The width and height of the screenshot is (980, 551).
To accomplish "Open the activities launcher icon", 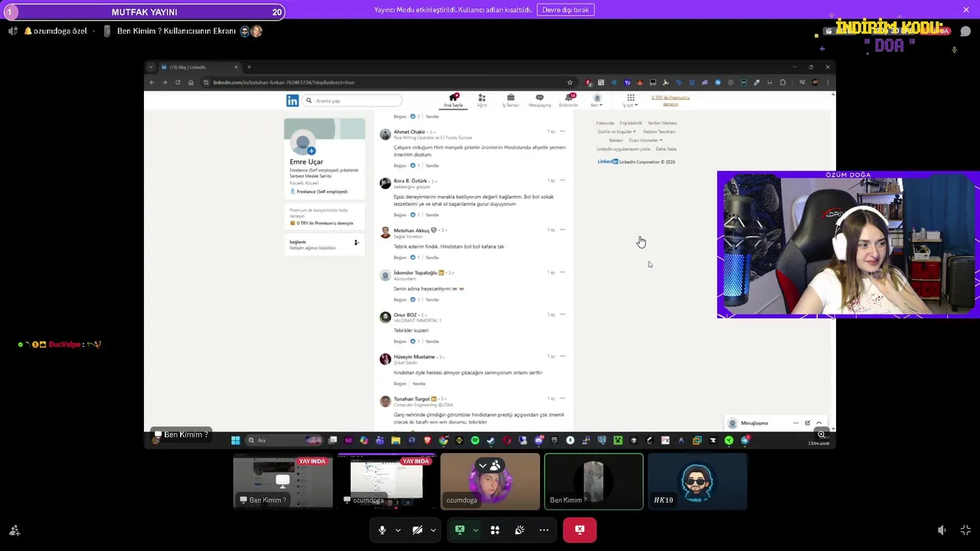I will (x=495, y=530).
